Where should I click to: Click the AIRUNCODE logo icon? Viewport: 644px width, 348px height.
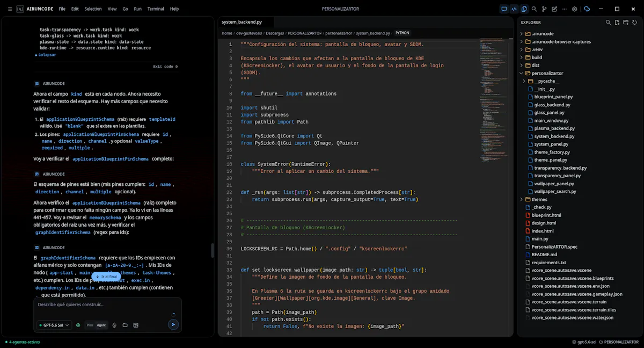tap(20, 9)
